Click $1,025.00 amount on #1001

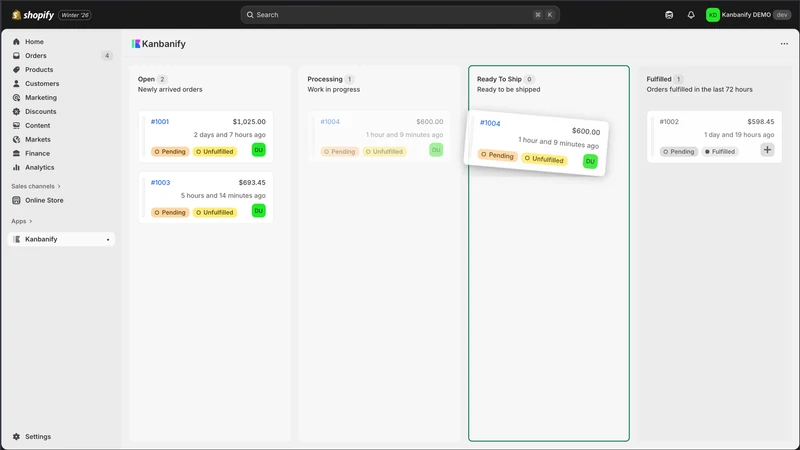pyautogui.click(x=249, y=121)
